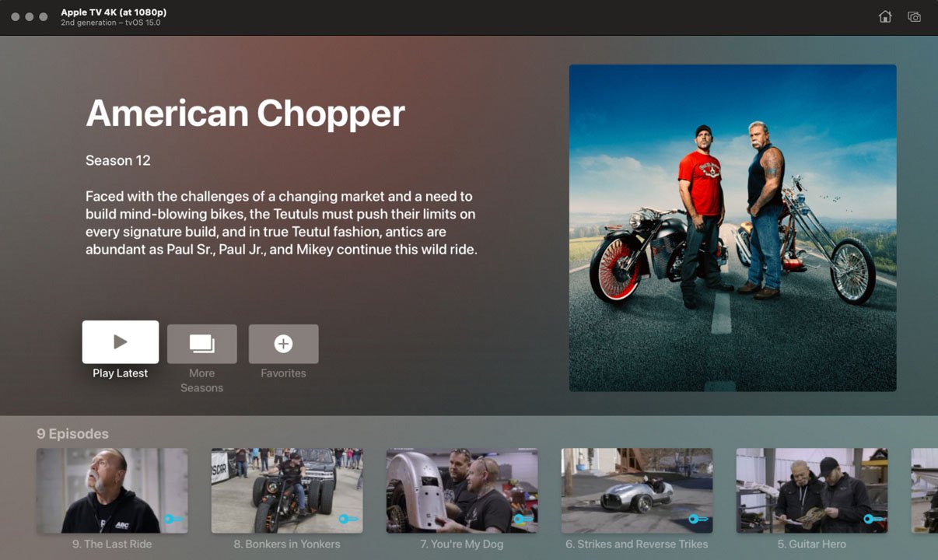Click the key icon on Strikes and Reverse Trikes
938x560 pixels.
pyautogui.click(x=697, y=518)
